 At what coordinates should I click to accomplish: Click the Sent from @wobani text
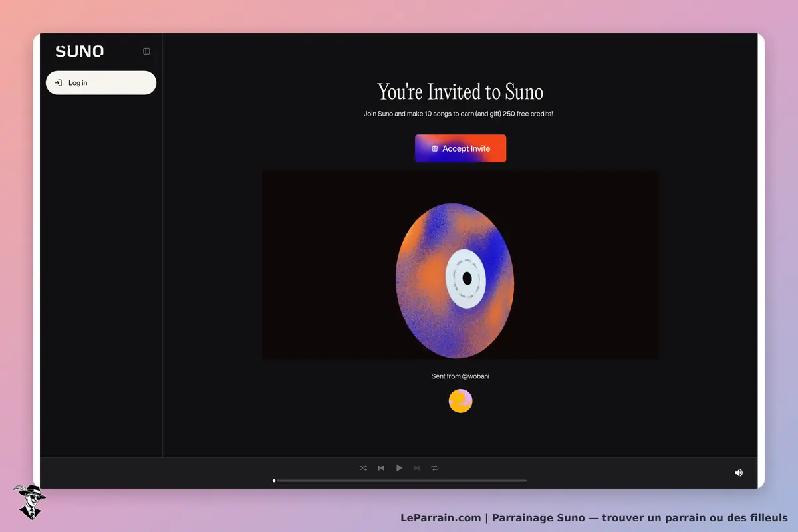pyautogui.click(x=460, y=376)
